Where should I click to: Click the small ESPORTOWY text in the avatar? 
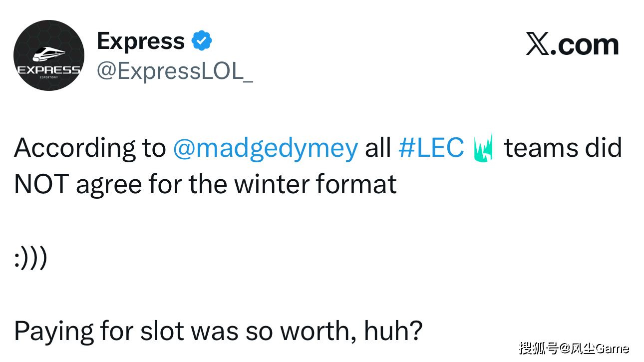click(x=48, y=77)
